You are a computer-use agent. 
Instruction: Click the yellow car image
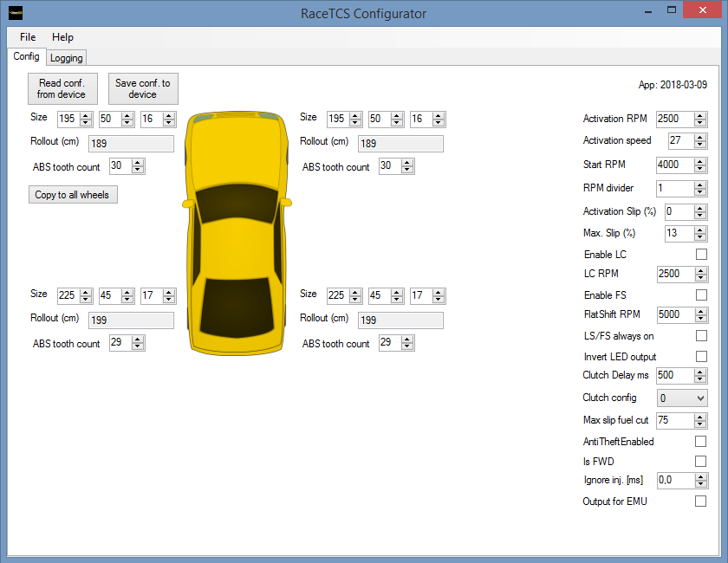(x=237, y=232)
